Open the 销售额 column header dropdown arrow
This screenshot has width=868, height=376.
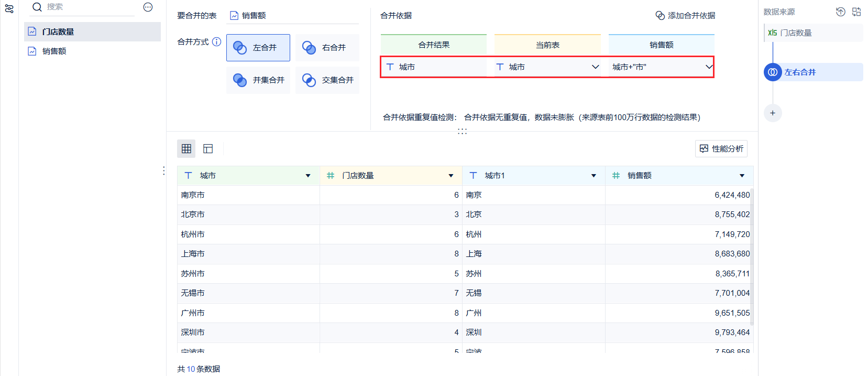pos(742,176)
